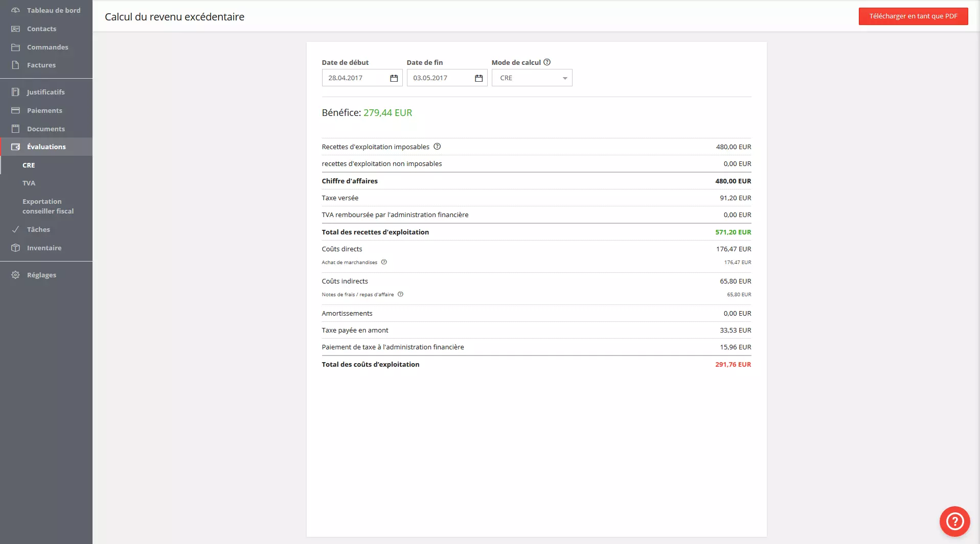Open the TVA evaluation submenu
The width and height of the screenshot is (980, 544).
tap(29, 183)
